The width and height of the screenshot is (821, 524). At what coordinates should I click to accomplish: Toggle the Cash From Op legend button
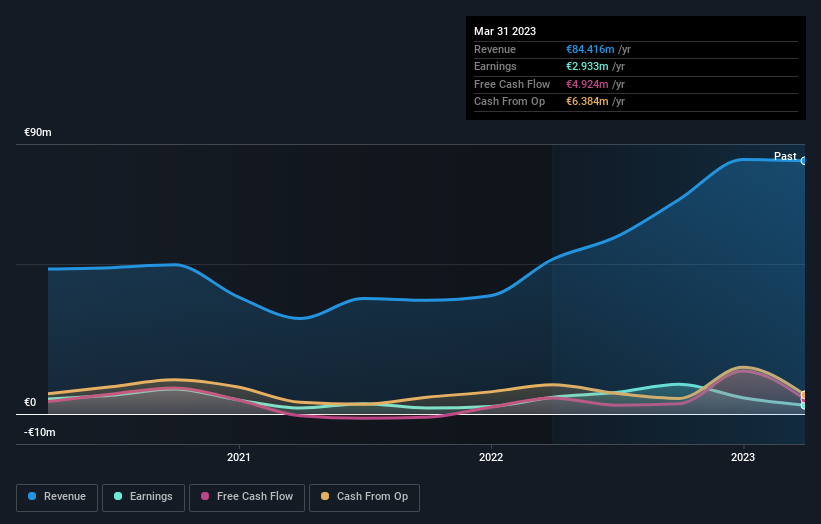pyautogui.click(x=364, y=497)
